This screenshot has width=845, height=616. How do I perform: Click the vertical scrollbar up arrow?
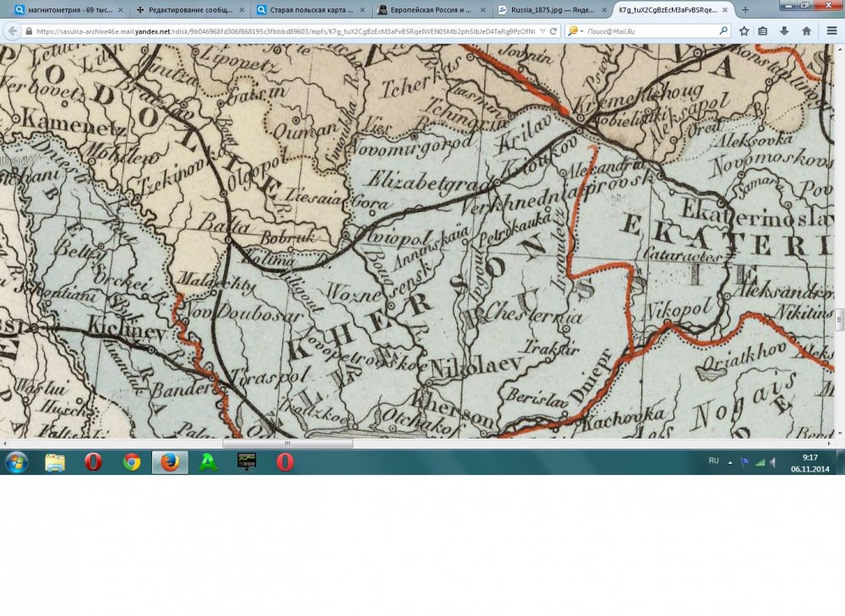[x=839, y=49]
